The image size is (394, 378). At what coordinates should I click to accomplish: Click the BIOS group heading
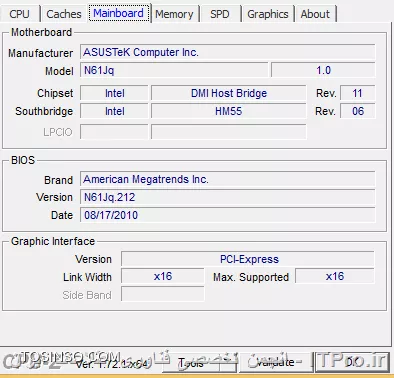(23, 160)
